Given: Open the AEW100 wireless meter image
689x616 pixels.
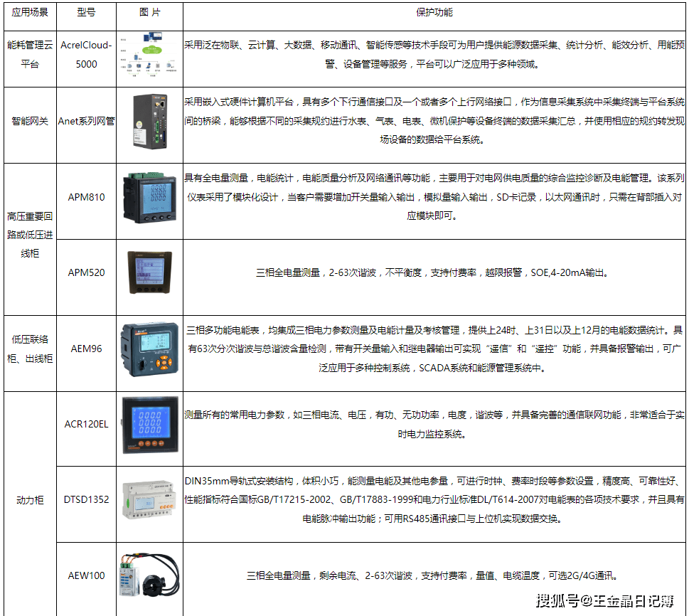Looking at the screenshot, I should (150, 575).
